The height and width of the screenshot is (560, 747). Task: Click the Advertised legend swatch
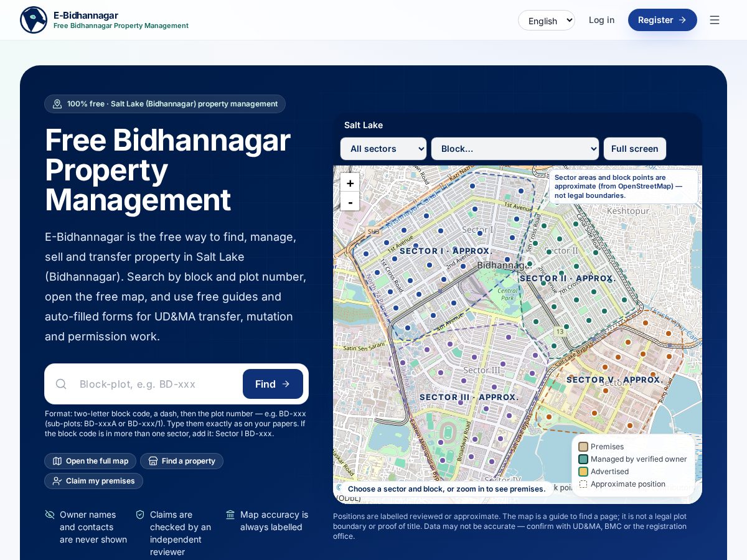pyautogui.click(x=583, y=472)
